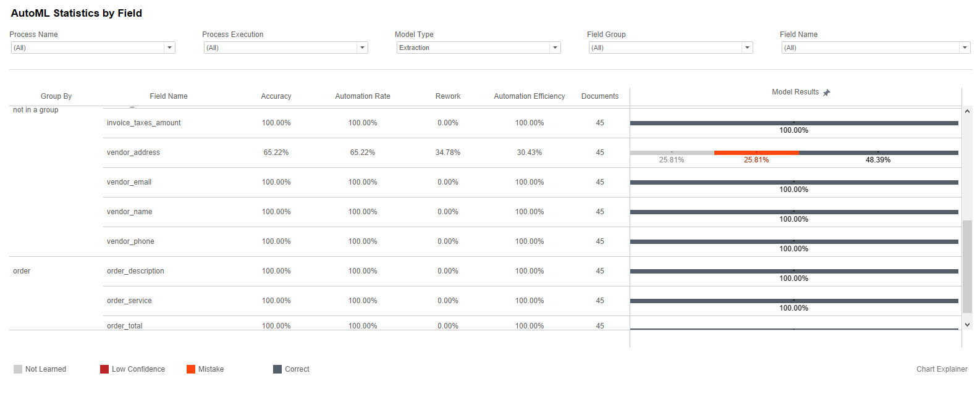Click the Accuracy column header
Image resolution: width=980 pixels, height=397 pixels.
(x=276, y=96)
